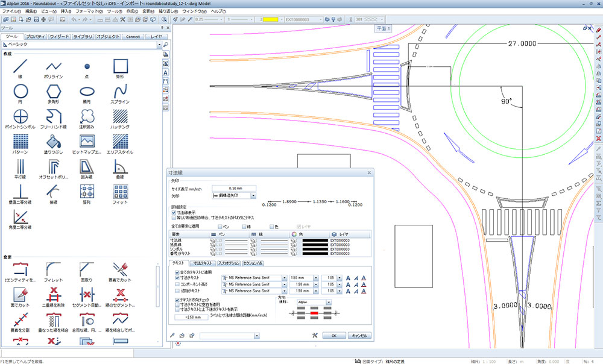Click the OK button in the dimension dialog
The height and width of the screenshot is (364, 603).
pos(333,336)
